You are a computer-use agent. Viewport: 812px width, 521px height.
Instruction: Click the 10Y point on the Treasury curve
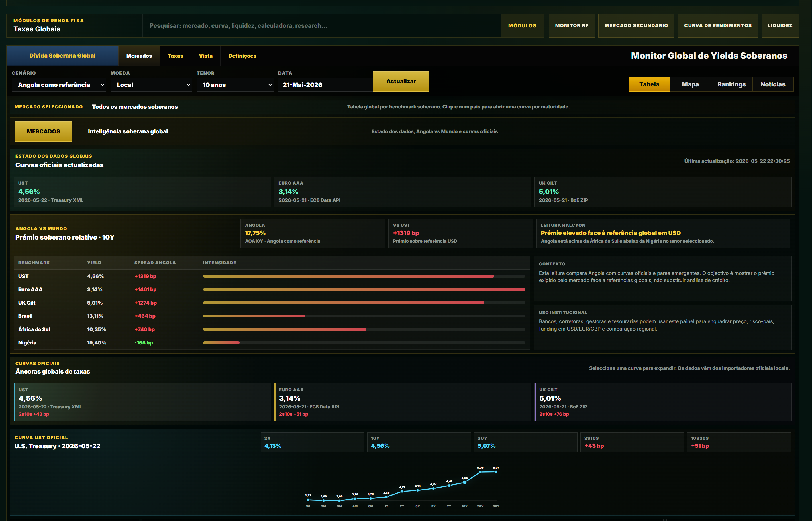point(464,482)
